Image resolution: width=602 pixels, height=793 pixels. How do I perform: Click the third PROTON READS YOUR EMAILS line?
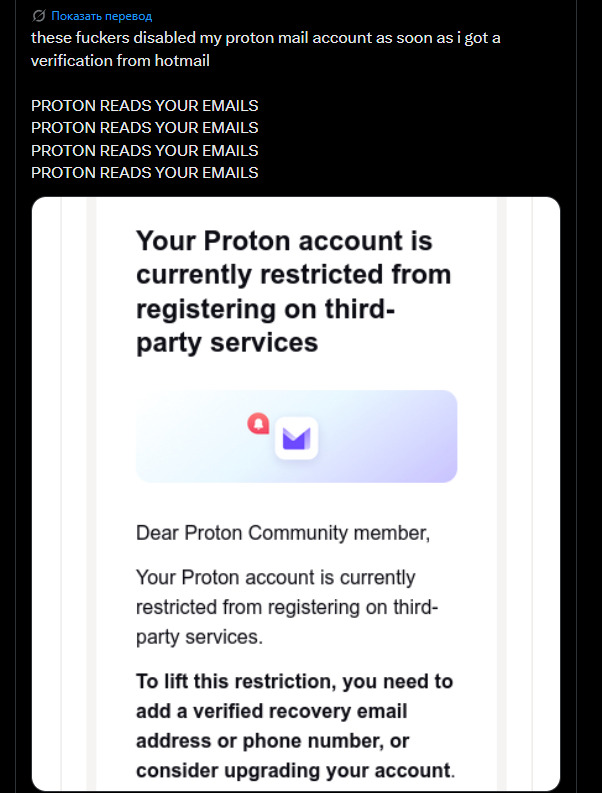(145, 150)
